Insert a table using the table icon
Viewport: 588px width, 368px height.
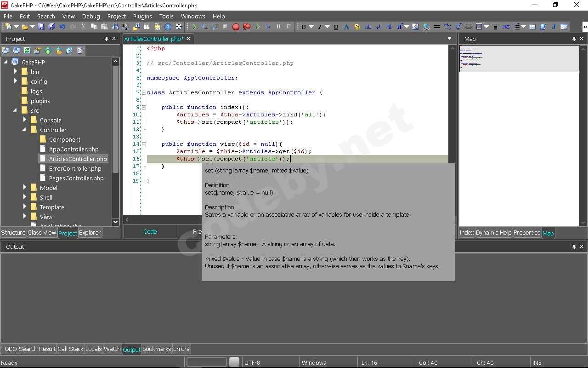531,27
